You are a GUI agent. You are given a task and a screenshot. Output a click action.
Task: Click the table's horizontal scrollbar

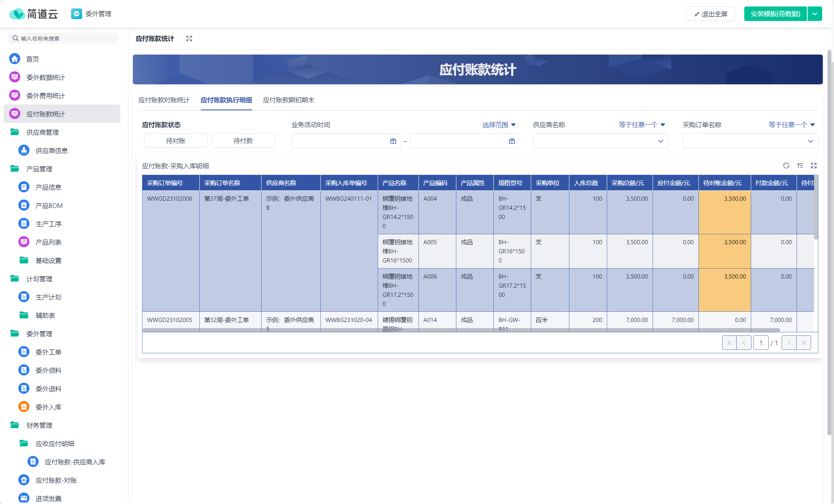(x=458, y=330)
